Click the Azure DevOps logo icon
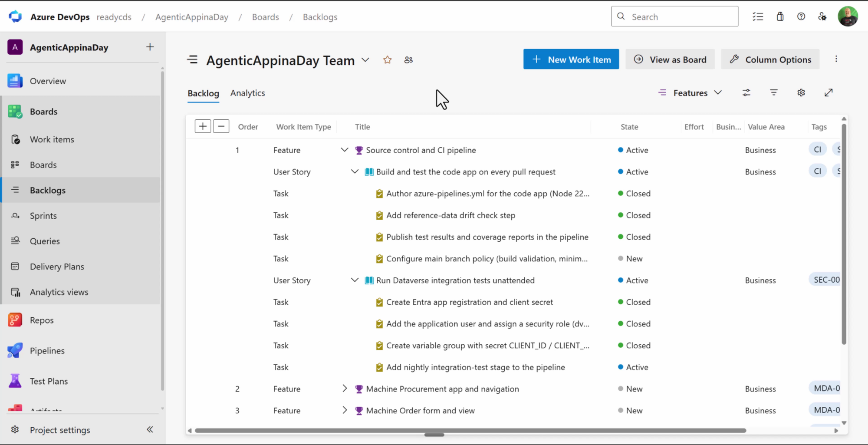This screenshot has width=868, height=445. 15,16
